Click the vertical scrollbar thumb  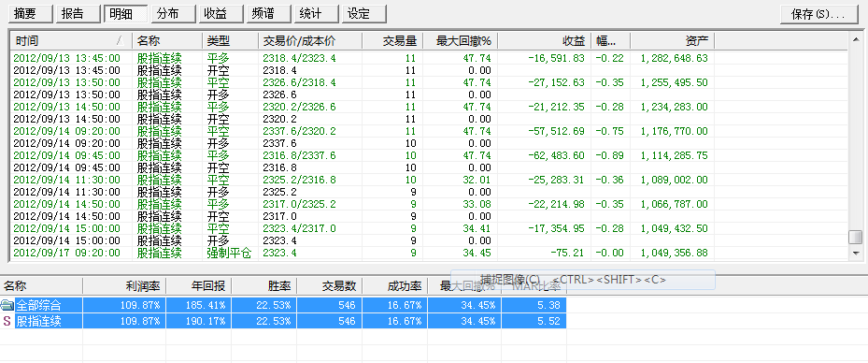point(856,238)
